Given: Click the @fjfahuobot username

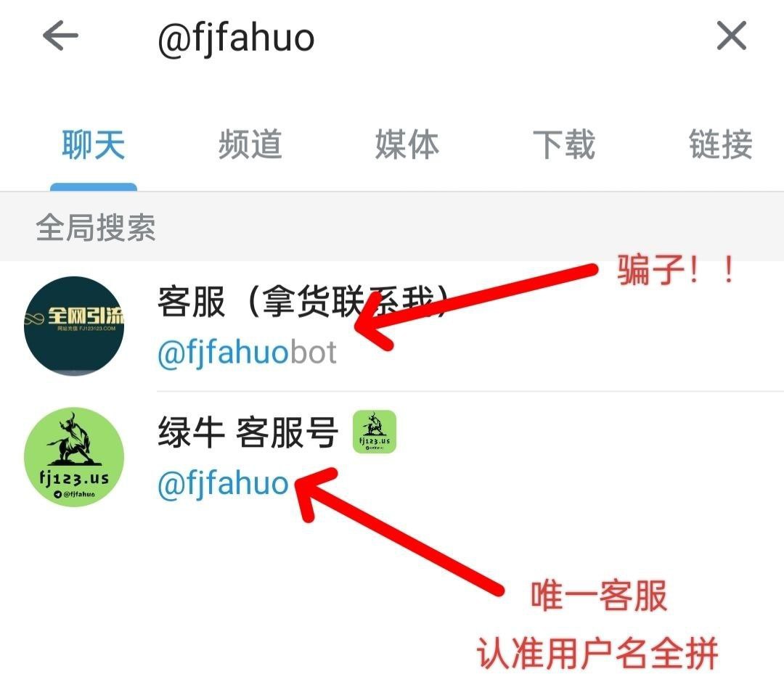Looking at the screenshot, I should pos(247,353).
